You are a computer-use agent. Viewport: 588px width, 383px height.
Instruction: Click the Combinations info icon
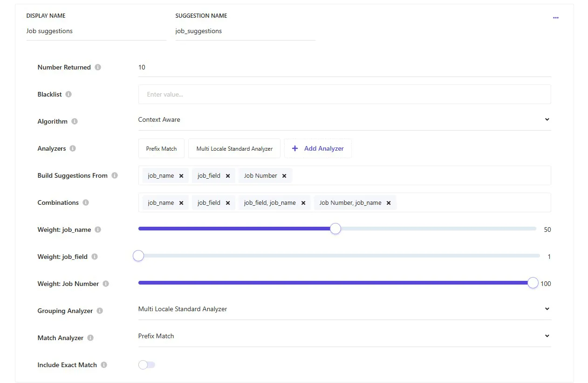tap(86, 202)
